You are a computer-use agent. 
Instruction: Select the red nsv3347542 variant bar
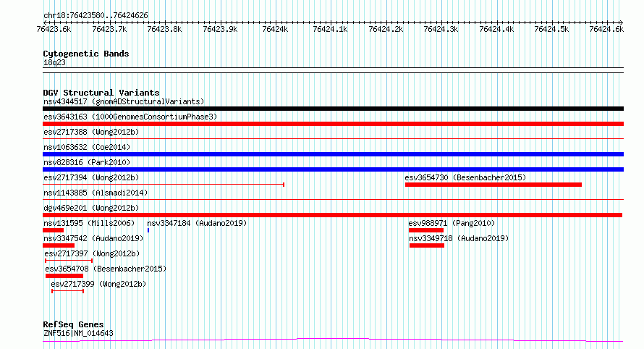59,246
